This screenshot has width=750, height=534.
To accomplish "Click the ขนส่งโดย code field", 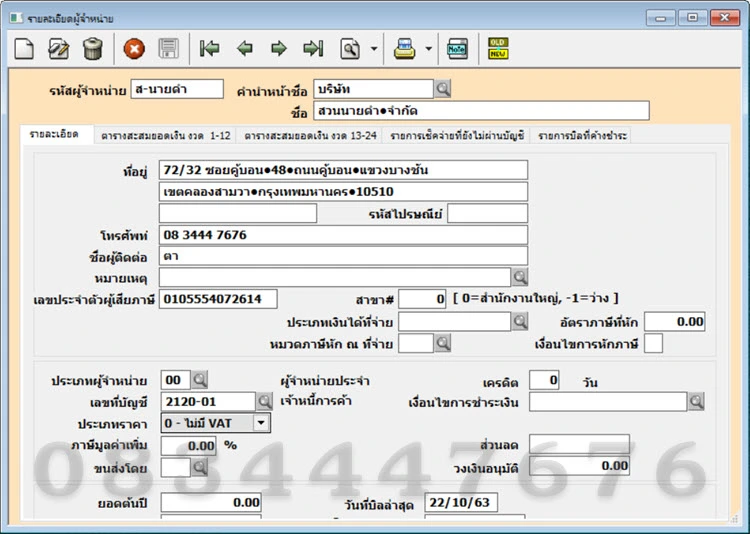I will (176, 467).
